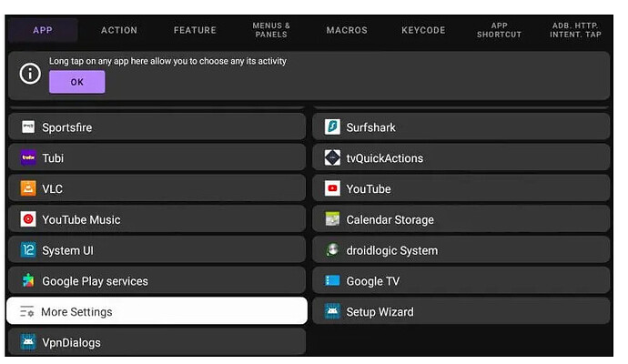The height and width of the screenshot is (364, 628).
Task: Select the YouTube Music text label
Action: pos(81,220)
